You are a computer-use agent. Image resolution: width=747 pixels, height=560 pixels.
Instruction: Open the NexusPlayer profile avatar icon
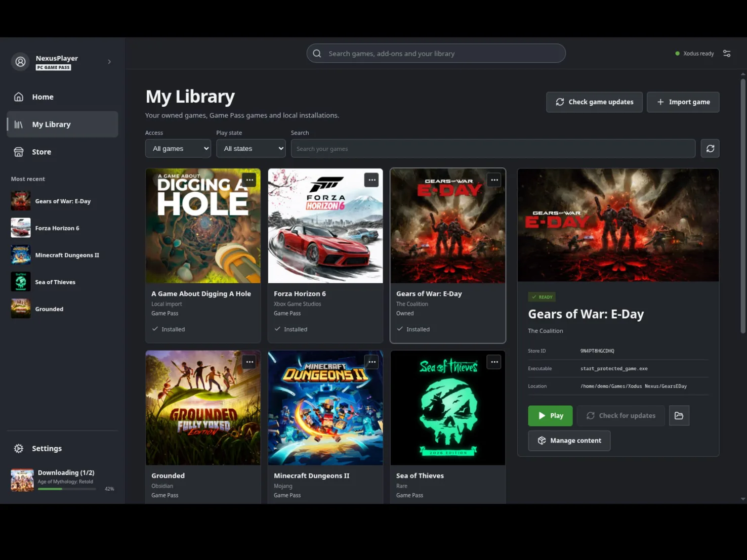[x=20, y=62]
